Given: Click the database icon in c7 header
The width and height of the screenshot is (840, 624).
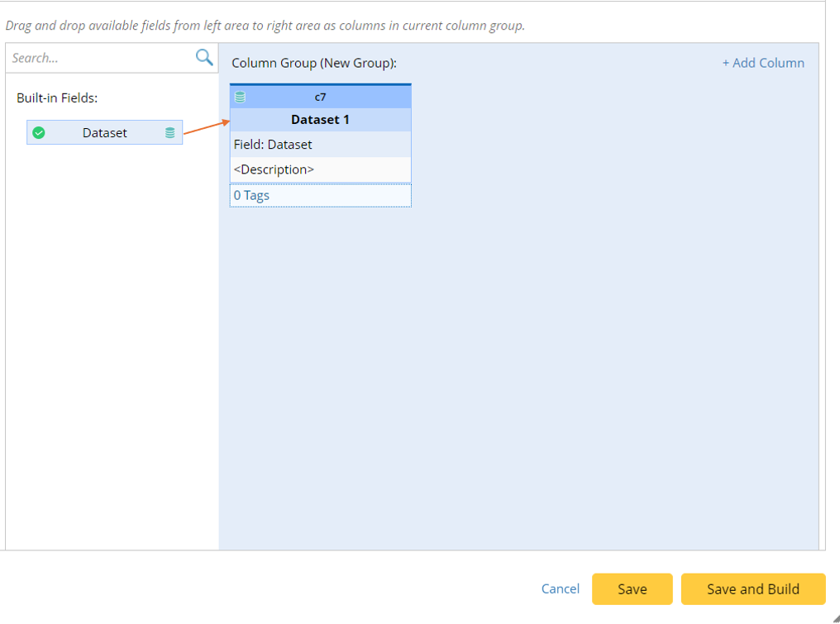Looking at the screenshot, I should 240,97.
